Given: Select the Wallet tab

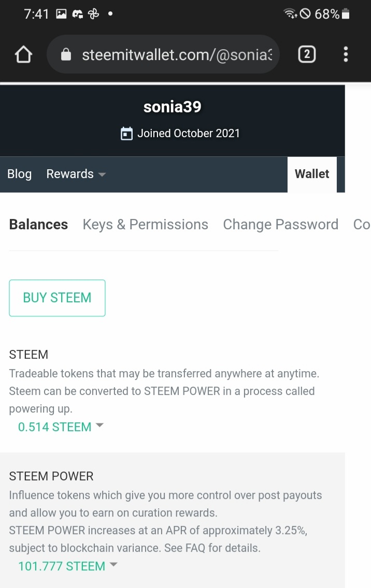Looking at the screenshot, I should 312,174.
